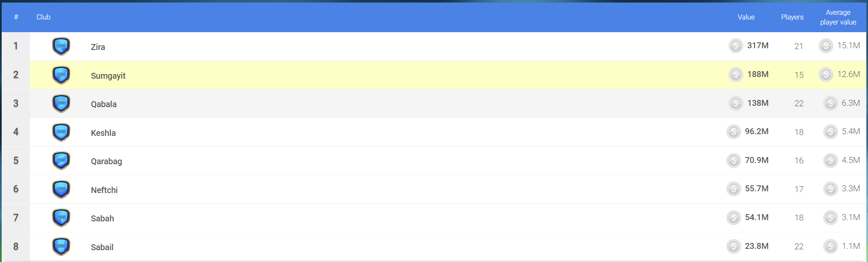Click the coin icon beside 6.3M average
The height and width of the screenshot is (262, 868).
[x=830, y=103]
